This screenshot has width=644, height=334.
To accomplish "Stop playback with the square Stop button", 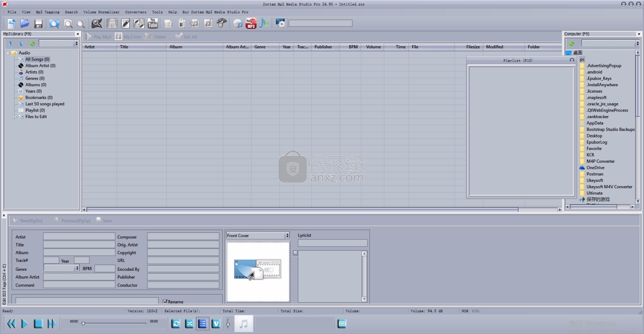I will 38,324.
